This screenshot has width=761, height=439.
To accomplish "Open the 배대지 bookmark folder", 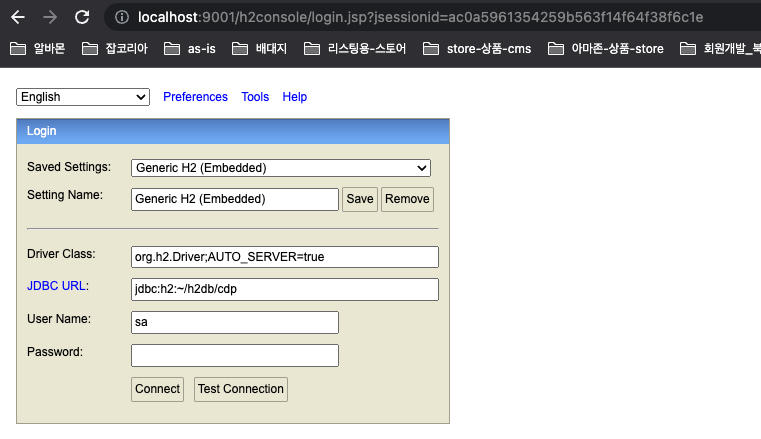I will (x=260, y=49).
